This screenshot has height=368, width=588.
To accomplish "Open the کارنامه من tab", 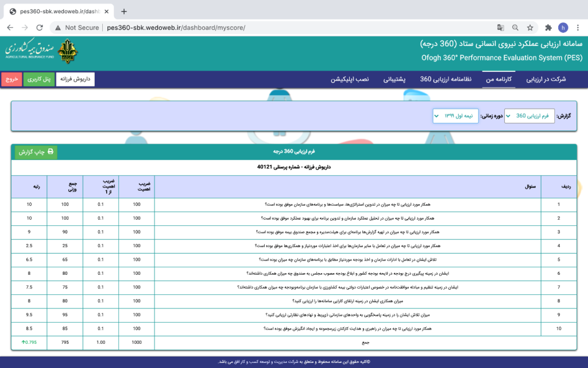I will coord(499,79).
